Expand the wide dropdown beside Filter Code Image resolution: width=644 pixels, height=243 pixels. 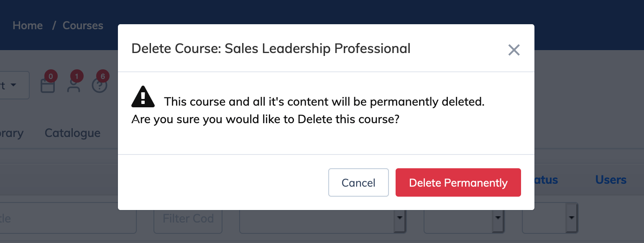click(x=322, y=218)
